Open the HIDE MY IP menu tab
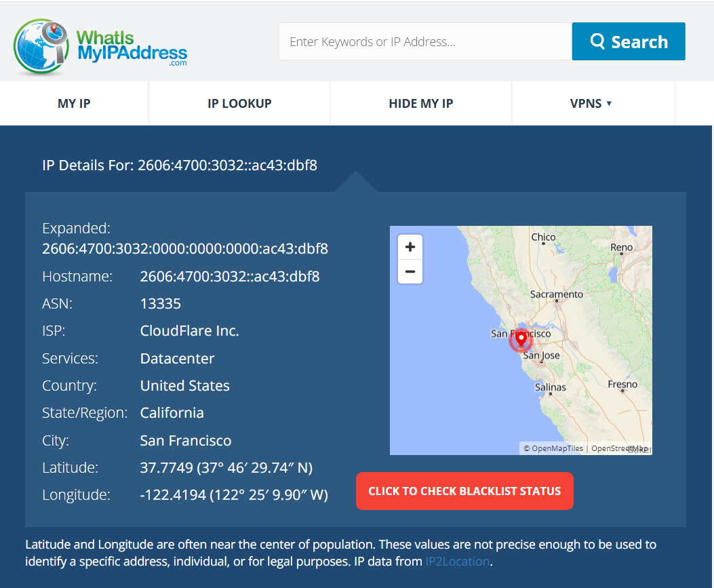This screenshot has height=588, width=714. [x=421, y=103]
